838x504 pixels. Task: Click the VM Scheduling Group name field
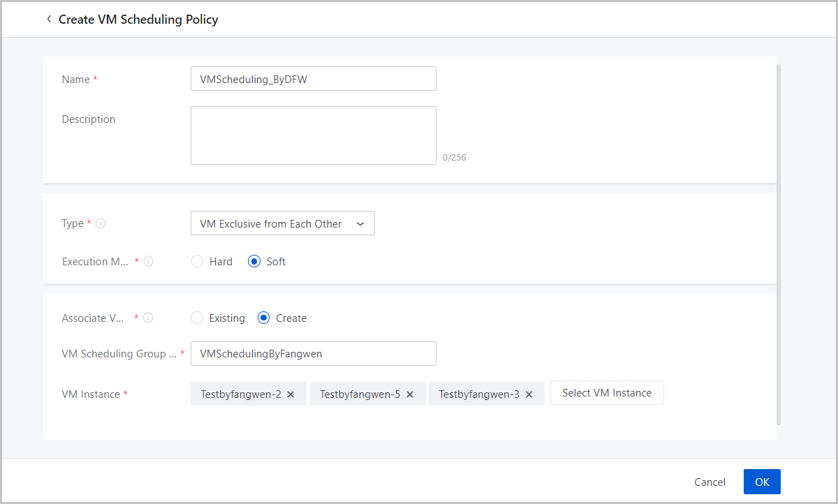[x=313, y=354]
